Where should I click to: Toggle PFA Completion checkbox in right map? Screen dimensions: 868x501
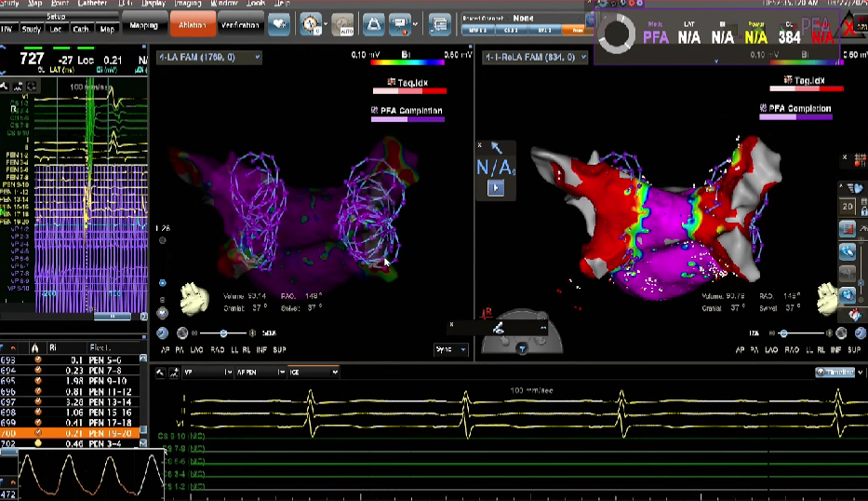click(x=764, y=109)
